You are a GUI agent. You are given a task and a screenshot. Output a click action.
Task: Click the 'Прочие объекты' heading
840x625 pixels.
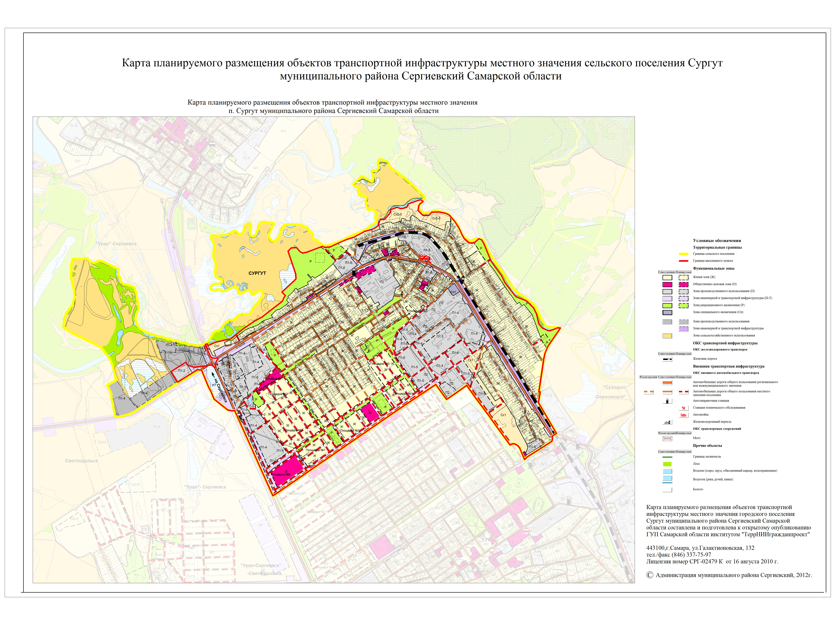708,446
